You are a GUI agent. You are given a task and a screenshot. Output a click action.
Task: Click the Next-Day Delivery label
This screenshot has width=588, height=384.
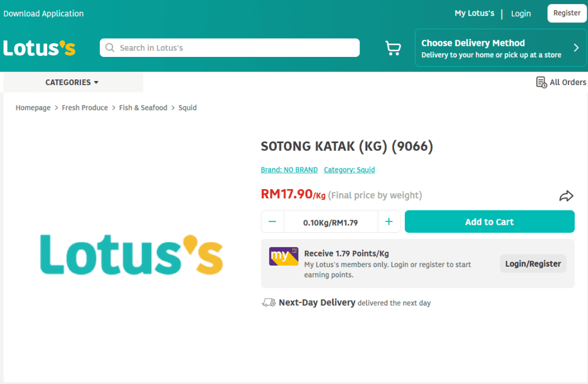coord(317,302)
